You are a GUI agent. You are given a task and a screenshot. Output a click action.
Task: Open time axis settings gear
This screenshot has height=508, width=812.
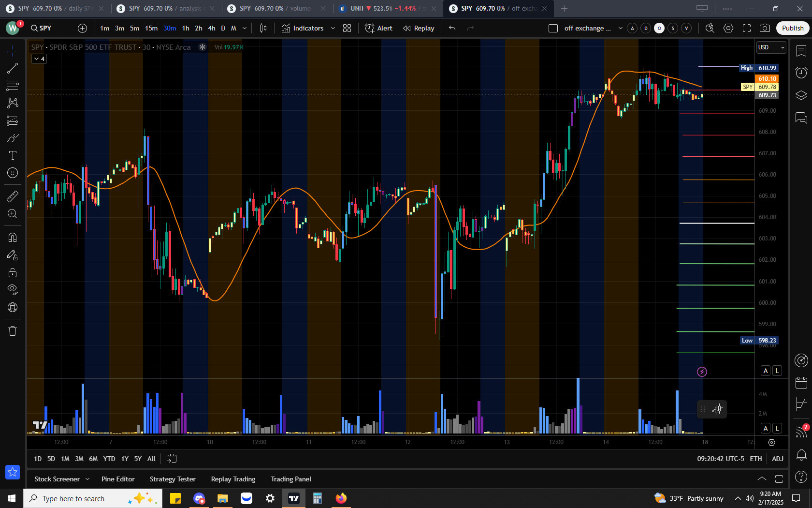[771, 442]
